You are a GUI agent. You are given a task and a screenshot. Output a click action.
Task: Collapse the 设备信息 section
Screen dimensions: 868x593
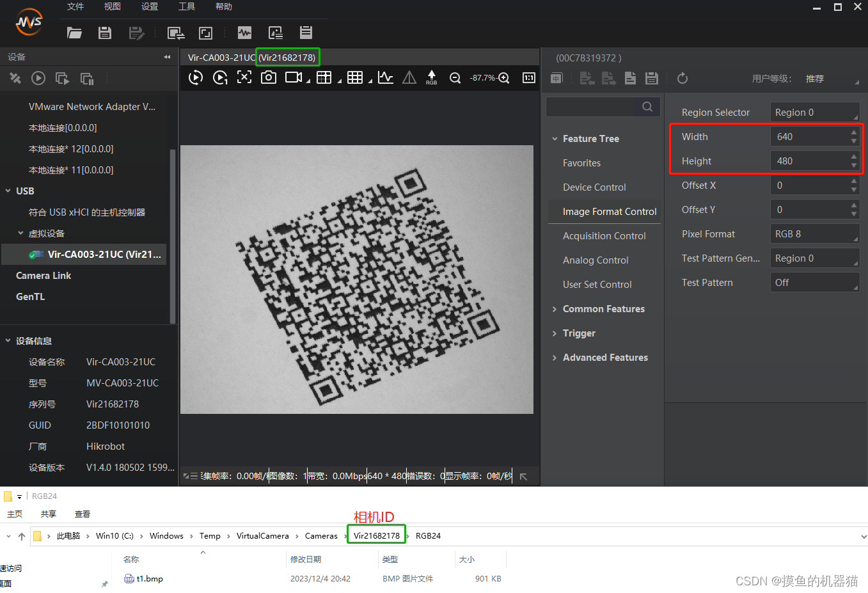pos(8,340)
